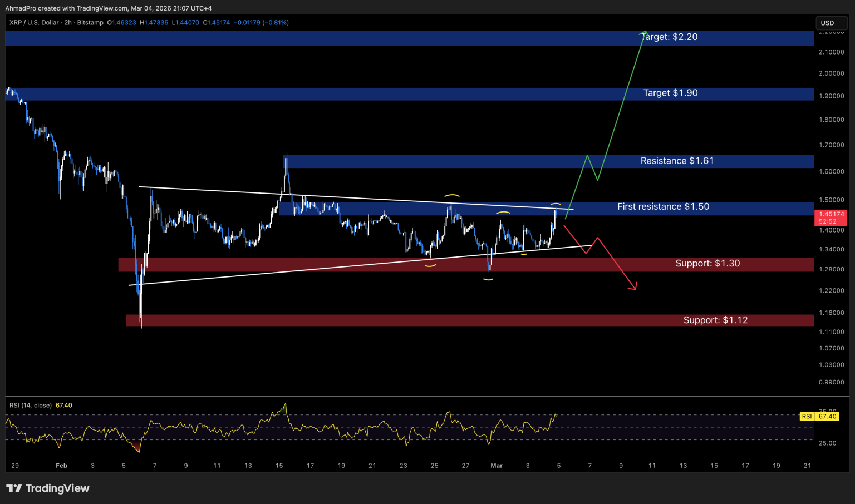Select the Support: $1.30 red zone label
855x504 pixels.
[707, 264]
